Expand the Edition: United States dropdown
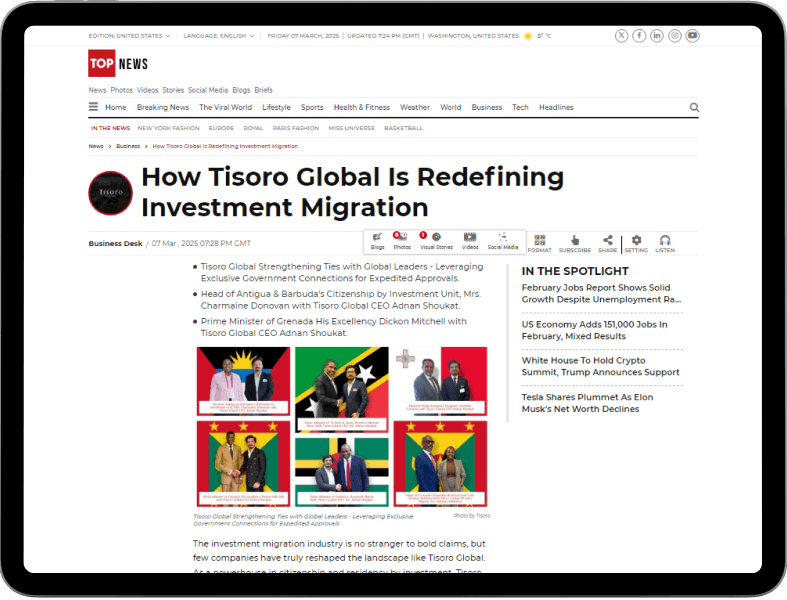The height and width of the screenshot is (600, 787). [129, 36]
